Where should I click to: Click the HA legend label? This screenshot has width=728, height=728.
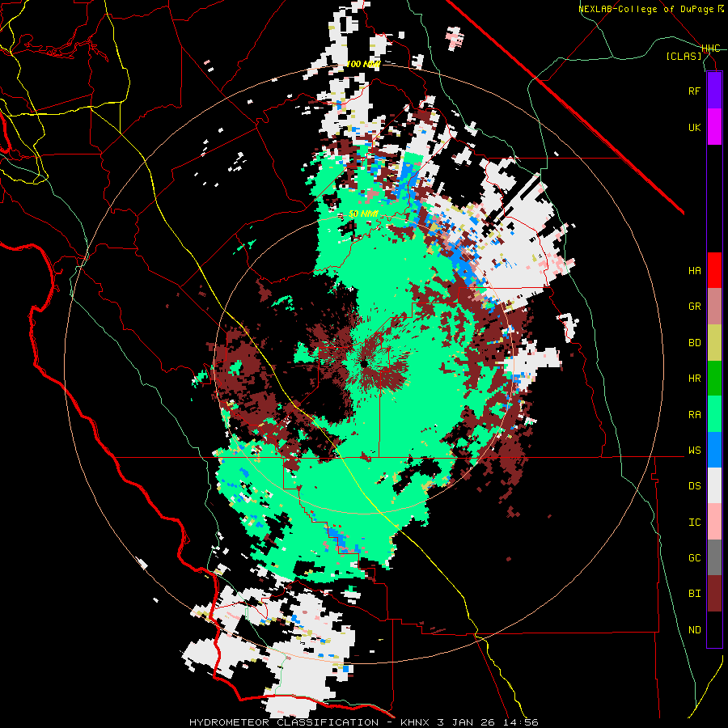point(694,270)
